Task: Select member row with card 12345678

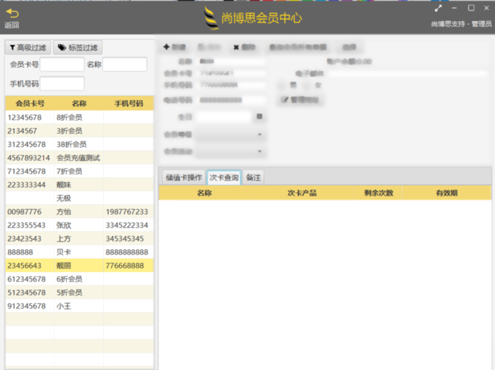Action: tap(79, 117)
